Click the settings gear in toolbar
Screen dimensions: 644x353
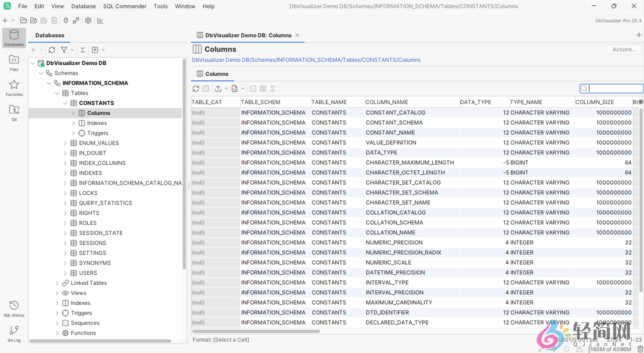[x=88, y=20]
